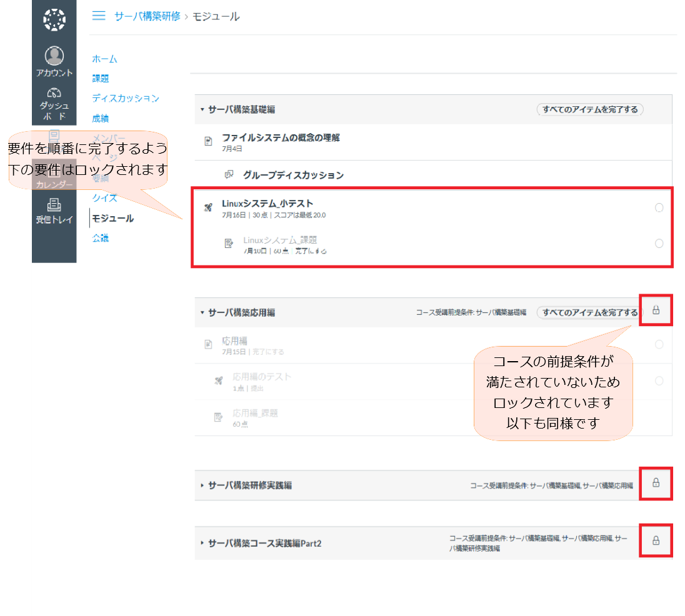Click discussion icon beside グループディスカッション
This screenshot has width=685, height=616.
coord(229,175)
